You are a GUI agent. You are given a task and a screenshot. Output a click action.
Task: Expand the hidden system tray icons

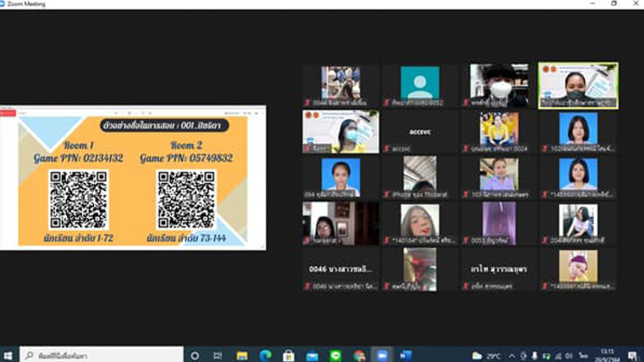point(512,356)
